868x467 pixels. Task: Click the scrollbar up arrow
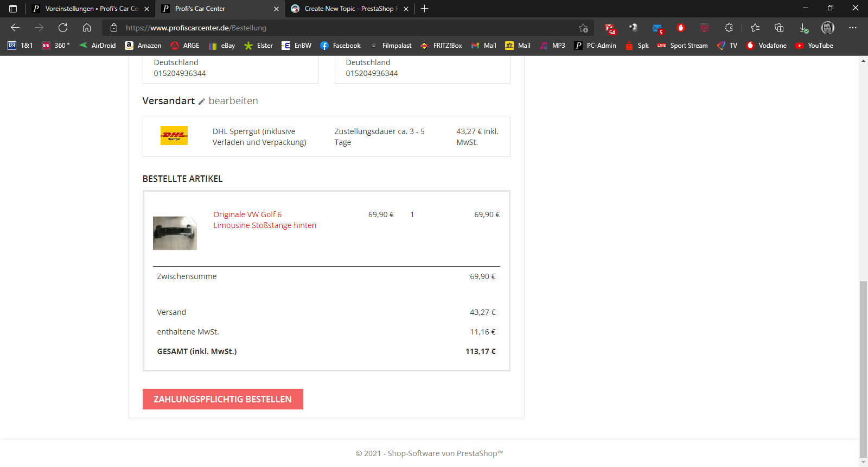coord(863,61)
